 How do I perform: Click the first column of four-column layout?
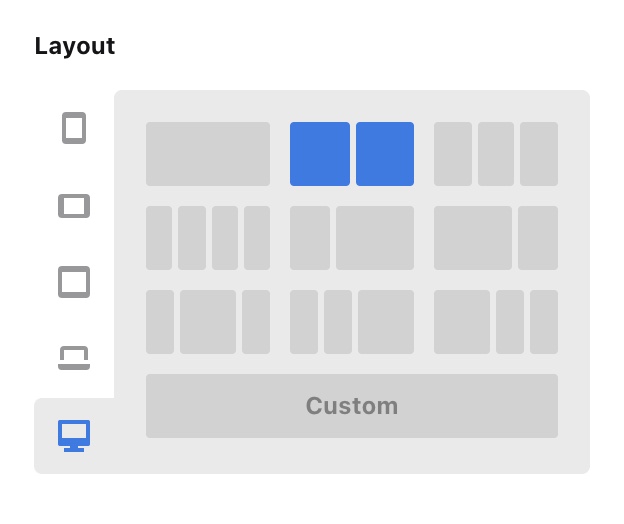tap(159, 238)
